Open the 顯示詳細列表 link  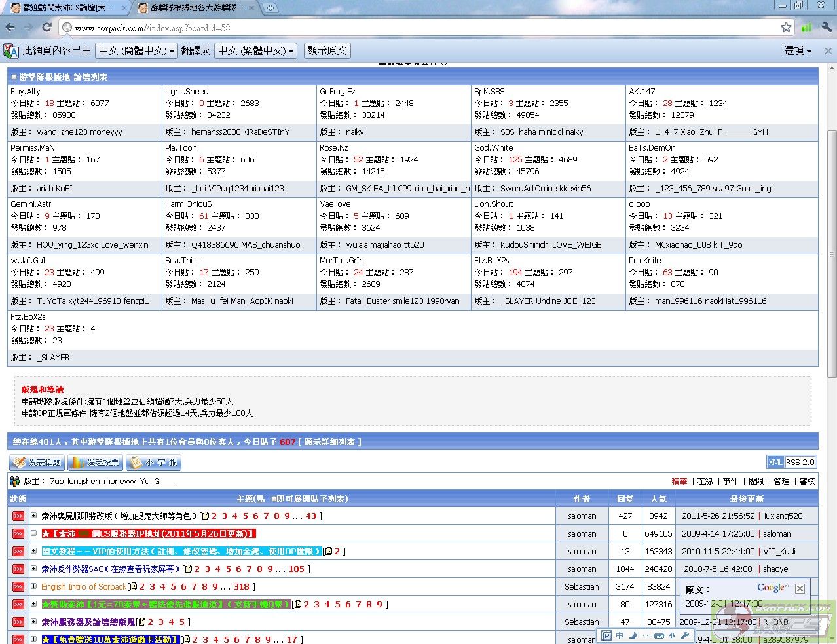tap(329, 442)
